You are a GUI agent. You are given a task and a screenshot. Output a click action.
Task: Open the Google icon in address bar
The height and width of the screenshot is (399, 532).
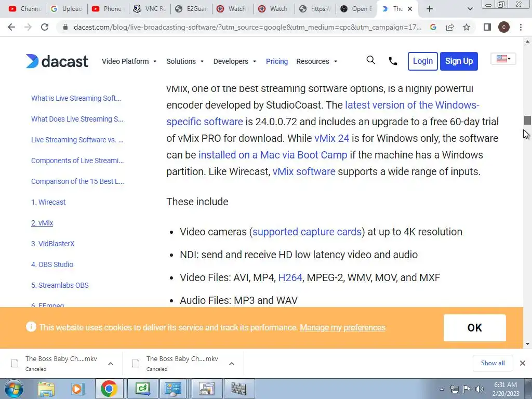click(x=433, y=27)
